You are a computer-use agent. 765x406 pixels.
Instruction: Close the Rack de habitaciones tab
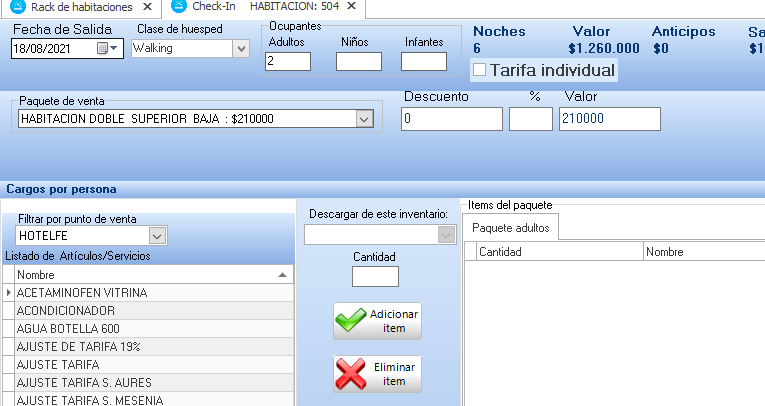(x=146, y=6)
